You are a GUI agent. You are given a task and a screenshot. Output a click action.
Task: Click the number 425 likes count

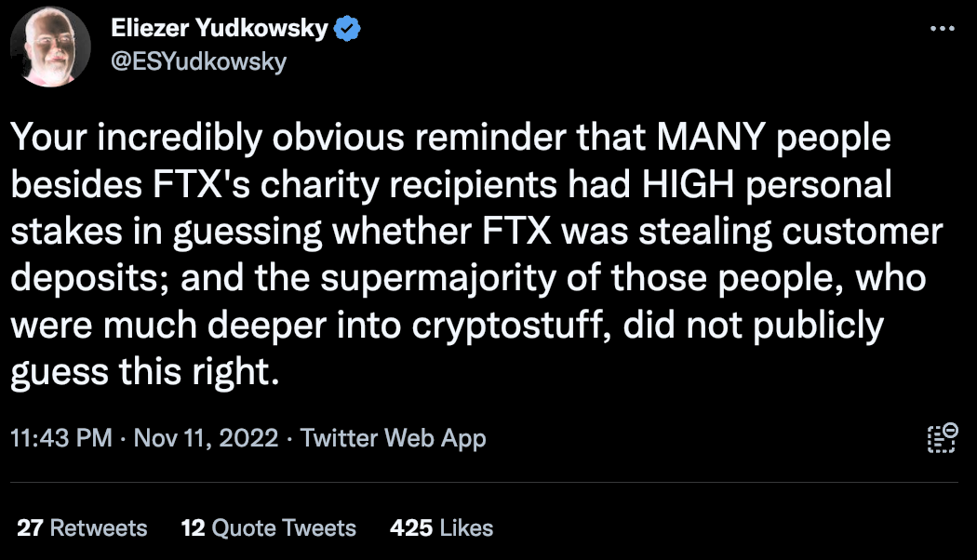click(x=411, y=528)
